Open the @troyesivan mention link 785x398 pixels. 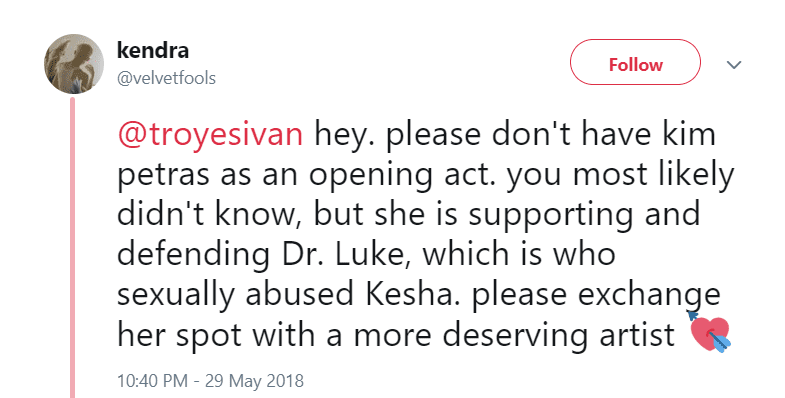(210, 134)
